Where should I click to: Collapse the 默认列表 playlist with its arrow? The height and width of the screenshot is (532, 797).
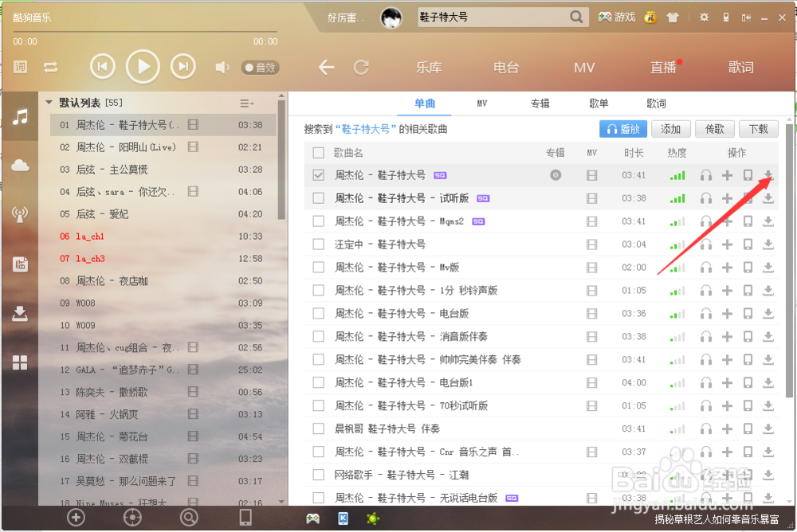tap(49, 102)
